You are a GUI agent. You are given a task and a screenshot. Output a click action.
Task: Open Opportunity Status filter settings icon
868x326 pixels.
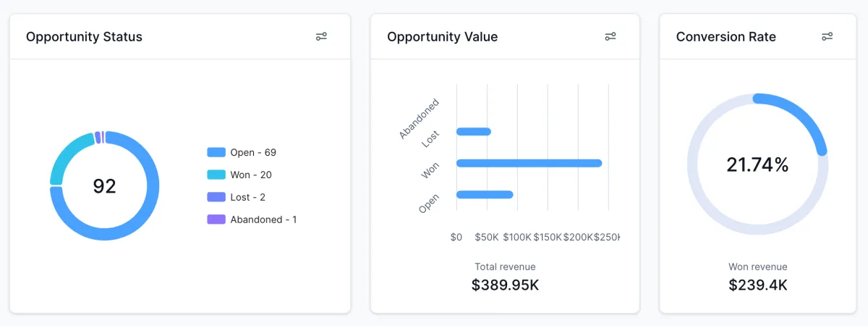322,37
